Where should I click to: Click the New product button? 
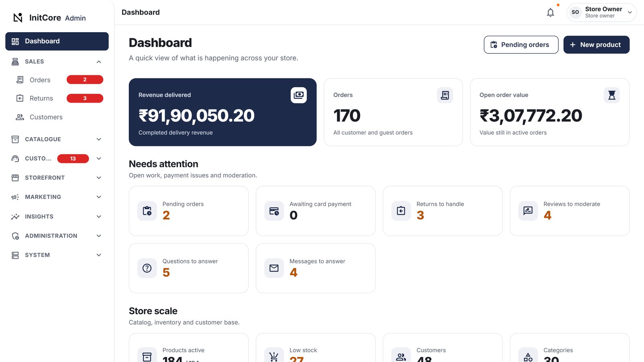596,45
